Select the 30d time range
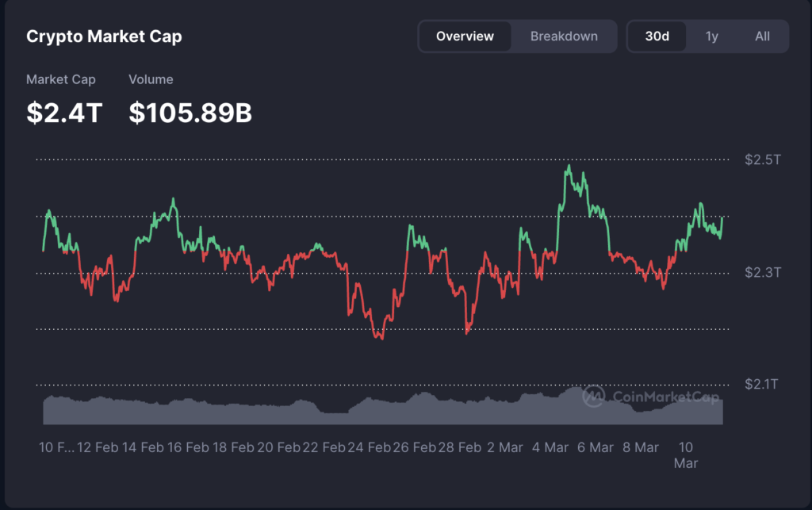 657,36
